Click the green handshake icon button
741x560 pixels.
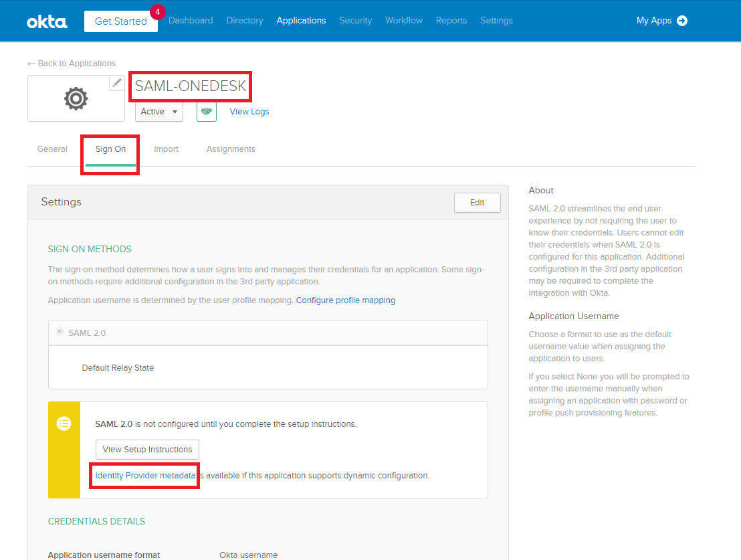pos(207,112)
